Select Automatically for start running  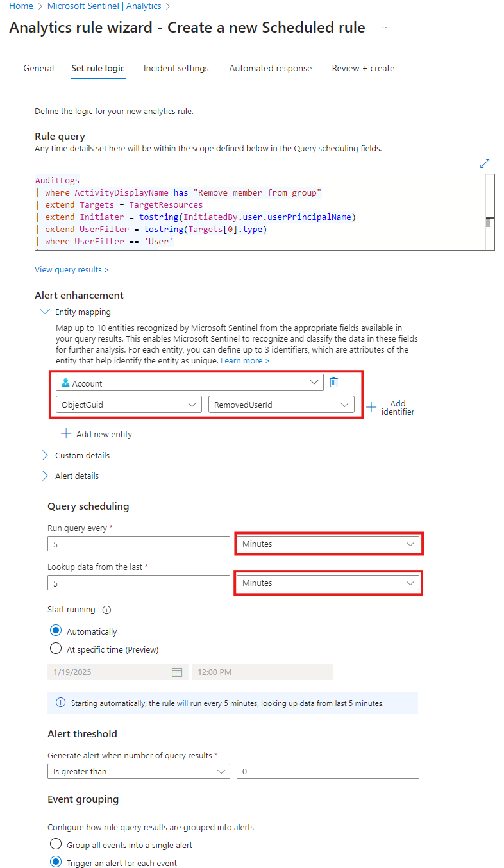56,631
